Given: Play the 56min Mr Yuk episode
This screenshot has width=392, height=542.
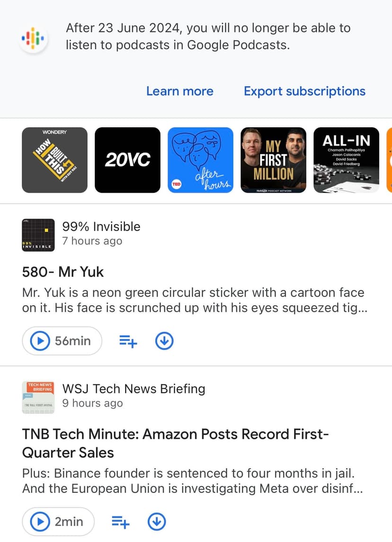Looking at the screenshot, I should coord(62,341).
